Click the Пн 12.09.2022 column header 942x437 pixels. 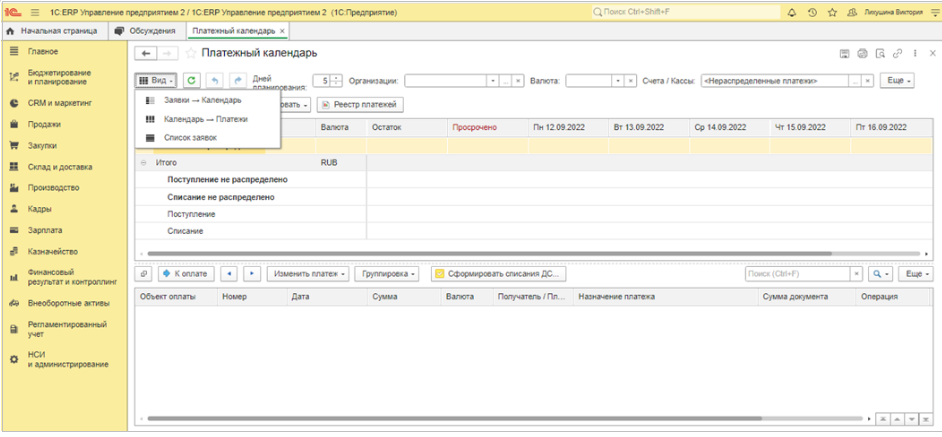[x=568, y=128]
